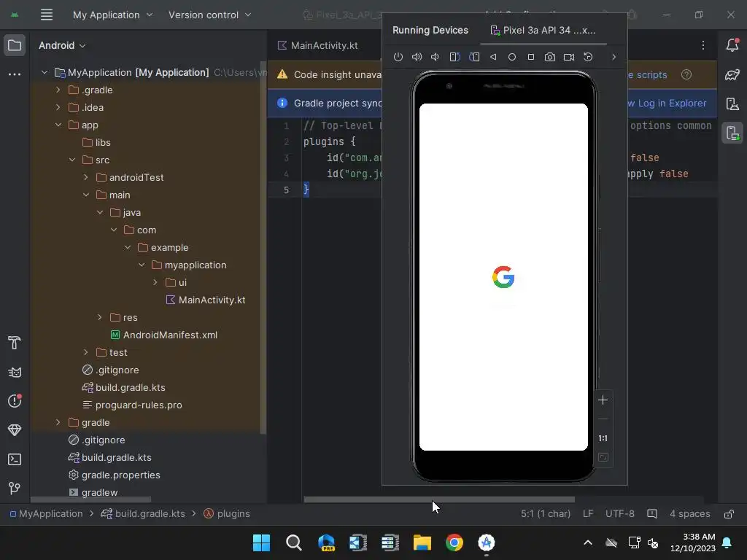Collapse MyApplication root node

44,72
